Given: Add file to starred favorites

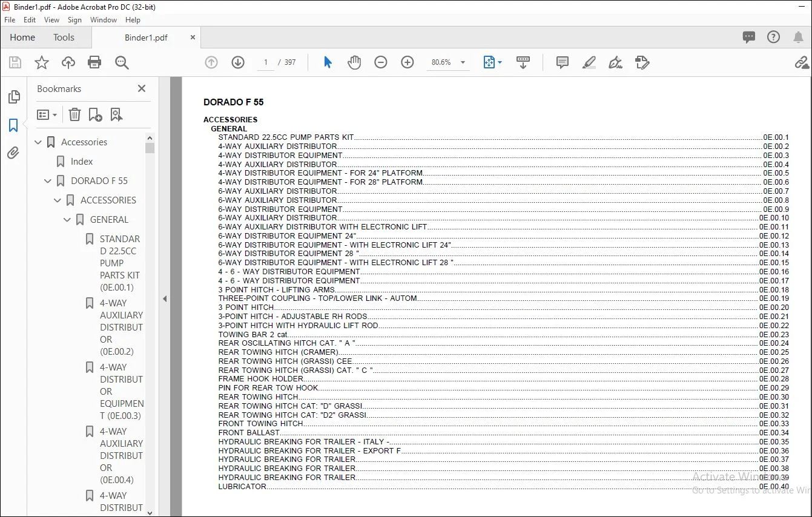Looking at the screenshot, I should [x=42, y=62].
